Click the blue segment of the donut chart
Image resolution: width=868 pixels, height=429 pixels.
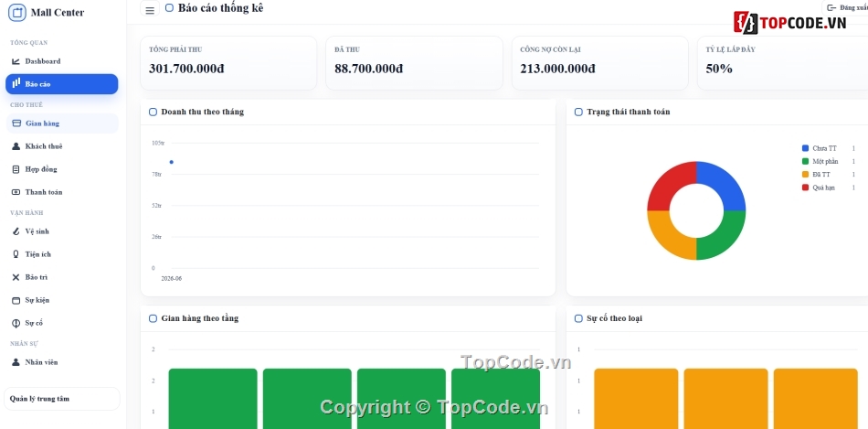click(x=723, y=184)
